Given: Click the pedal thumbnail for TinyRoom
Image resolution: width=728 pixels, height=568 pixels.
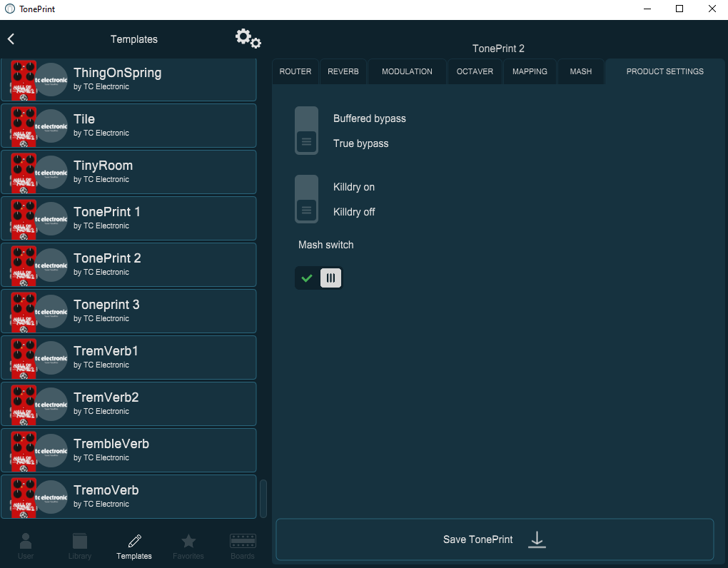Looking at the screenshot, I should click(24, 173).
